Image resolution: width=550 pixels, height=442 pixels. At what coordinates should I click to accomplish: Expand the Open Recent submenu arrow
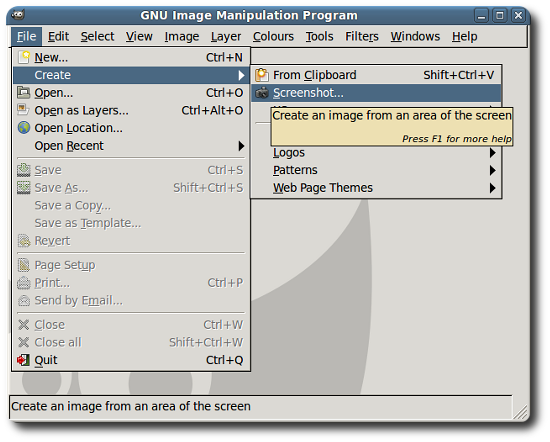coord(241,146)
